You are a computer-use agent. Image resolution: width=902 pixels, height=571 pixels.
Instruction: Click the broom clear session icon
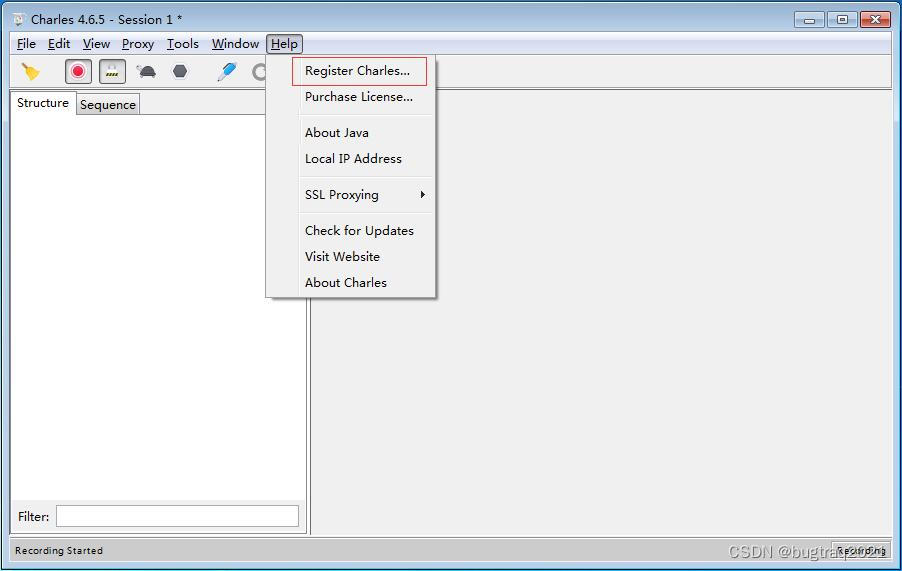pyautogui.click(x=30, y=72)
